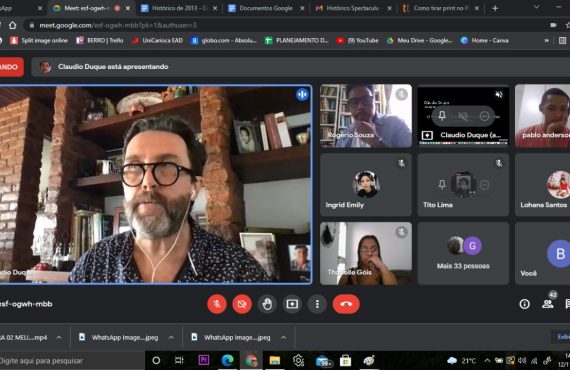Click the red hang up call button

click(x=346, y=304)
